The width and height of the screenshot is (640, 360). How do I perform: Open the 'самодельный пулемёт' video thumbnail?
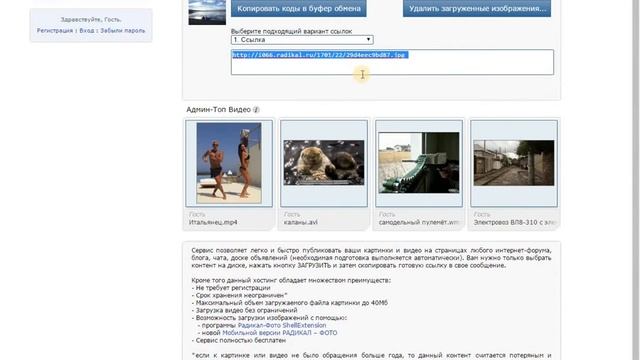[x=419, y=163]
